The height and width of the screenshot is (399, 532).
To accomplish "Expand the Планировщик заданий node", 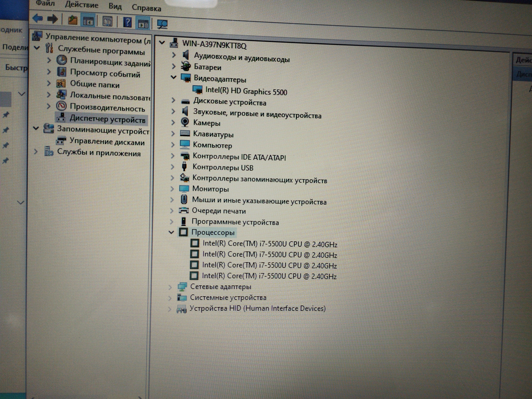I will point(49,60).
